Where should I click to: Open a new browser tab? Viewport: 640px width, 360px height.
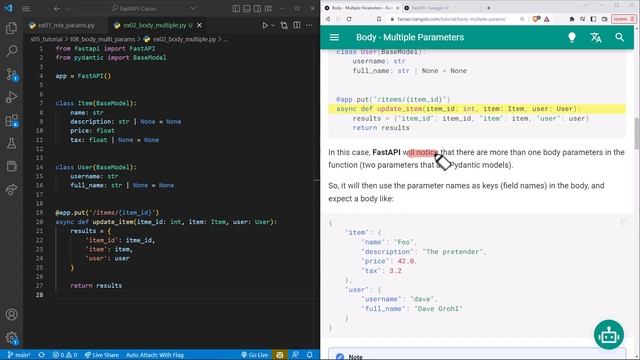pyautogui.click(x=488, y=8)
